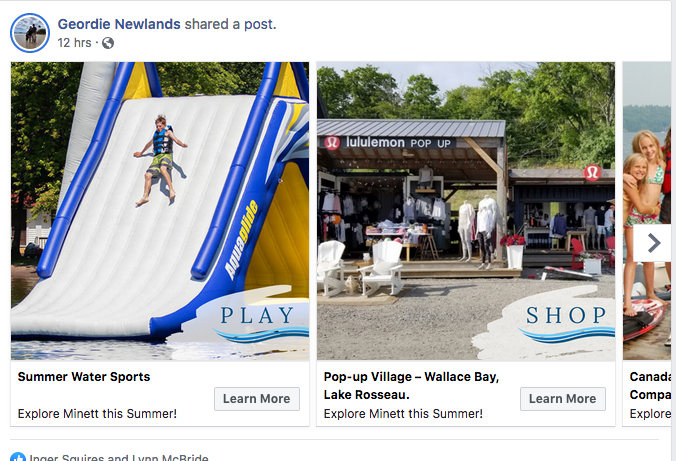The width and height of the screenshot is (676, 461).
Task: Click the Pop-up Village – Wallace Bay headline
Action: (411, 386)
